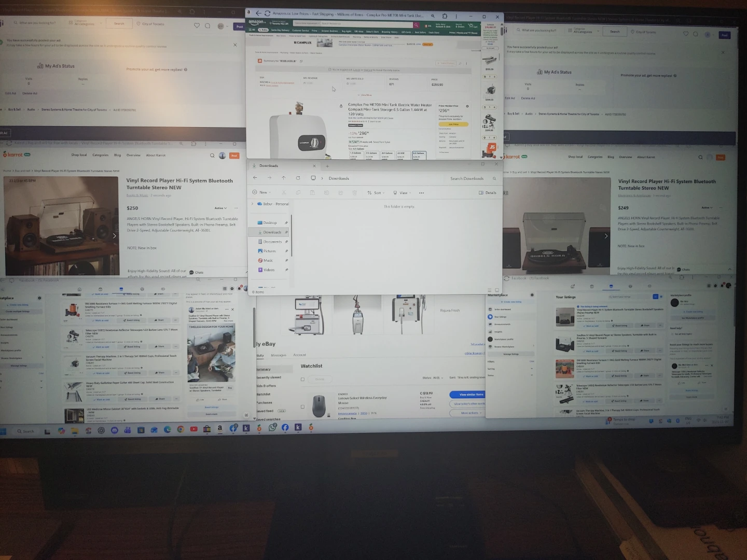The height and width of the screenshot is (560, 747).
Task: Open YouTube from the Windows taskbar
Action: click(193, 429)
